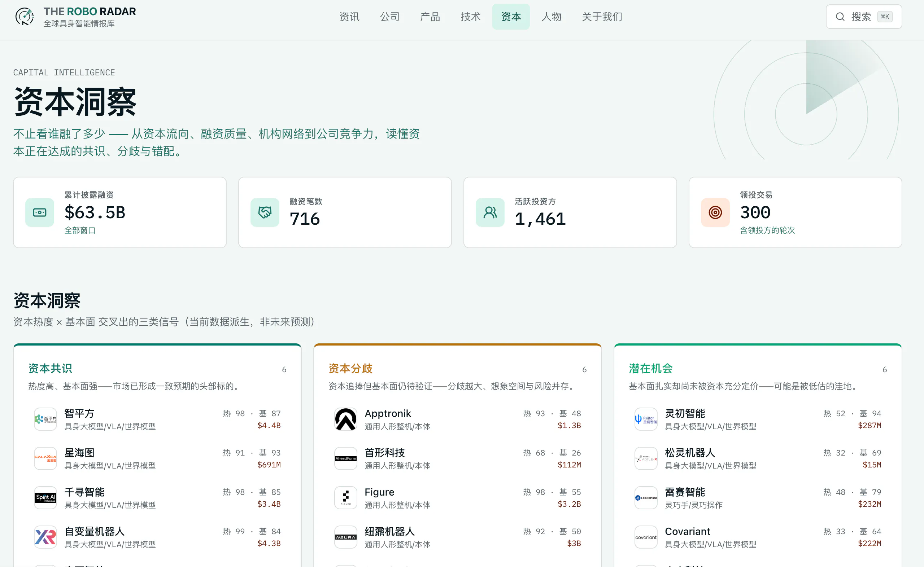The image size is (924, 567).
Task: Open the 关于我们 nav tab
Action: coord(602,17)
